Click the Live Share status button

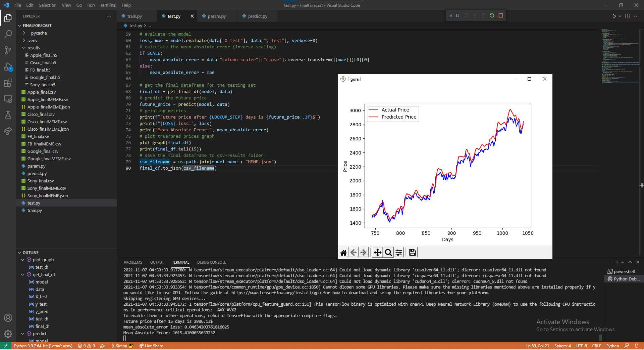tap(151, 346)
